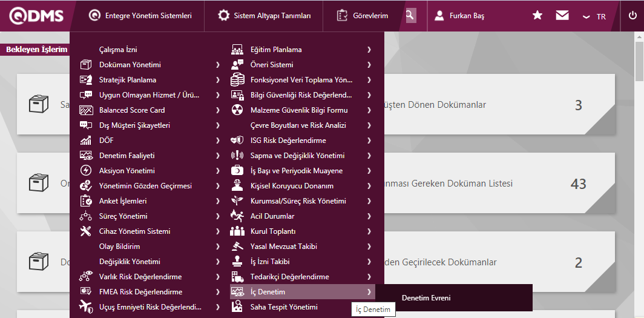This screenshot has height=318, width=644.
Task: Expand the Eğitim Planlama submenu arrow
Action: coord(369,50)
